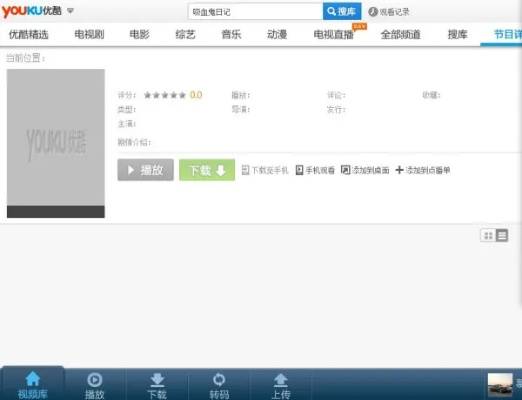This screenshot has height=400, width=522.
Task: Click the blue 搜库 search button
Action: [x=342, y=12]
